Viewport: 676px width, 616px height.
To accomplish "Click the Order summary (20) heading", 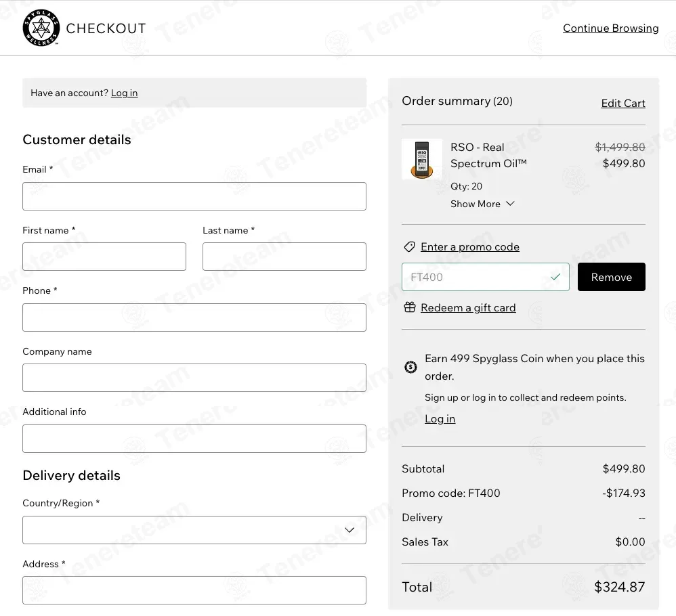I will (x=457, y=102).
